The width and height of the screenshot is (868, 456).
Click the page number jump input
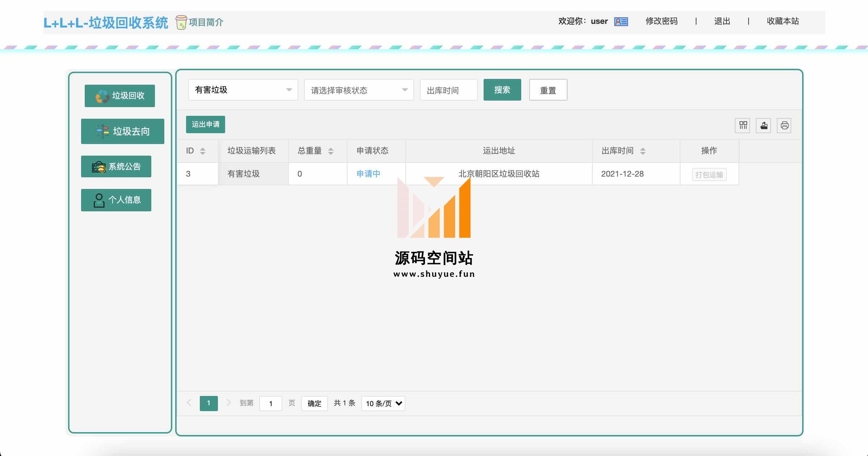270,404
